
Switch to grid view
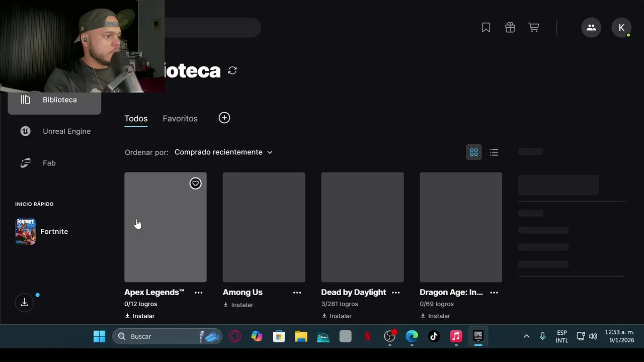474,152
